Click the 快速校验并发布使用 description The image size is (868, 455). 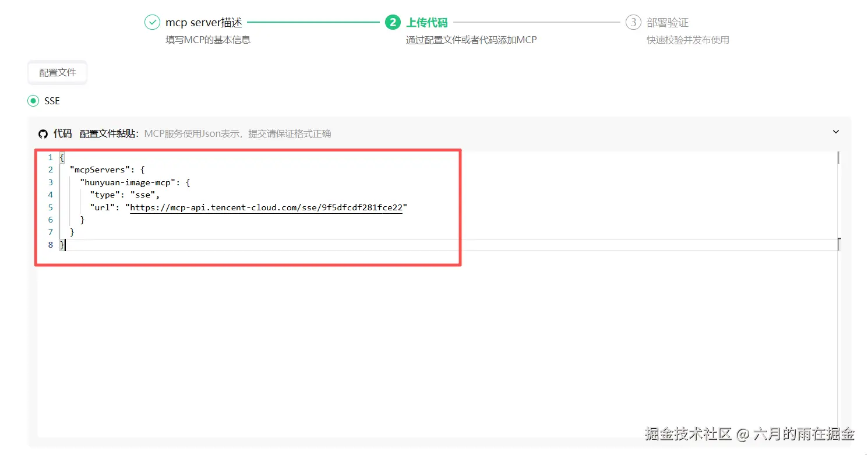(x=688, y=40)
